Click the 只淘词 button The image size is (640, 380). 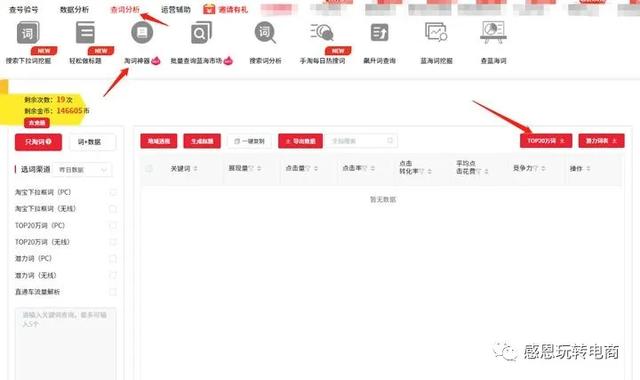coord(38,142)
